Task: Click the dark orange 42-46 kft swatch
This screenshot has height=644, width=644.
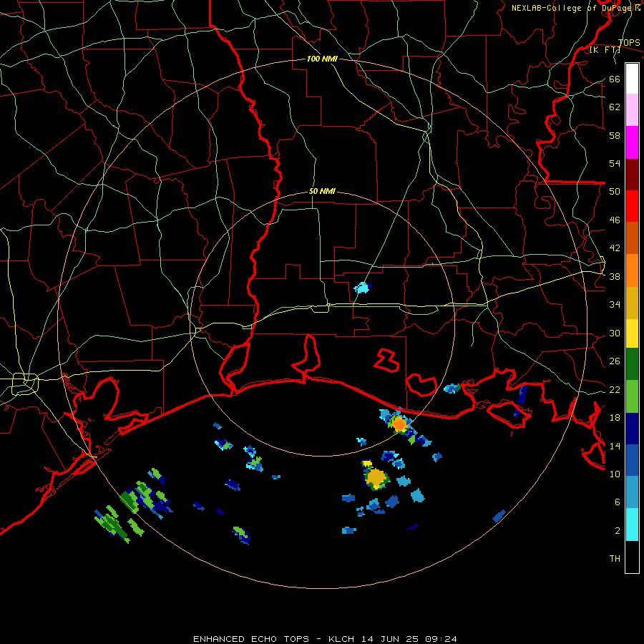Action: tap(632, 238)
